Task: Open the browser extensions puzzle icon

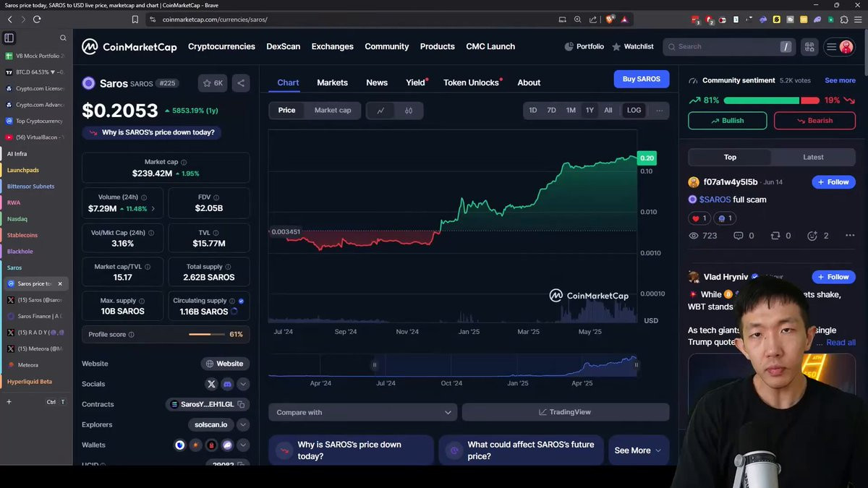Action: click(x=843, y=20)
